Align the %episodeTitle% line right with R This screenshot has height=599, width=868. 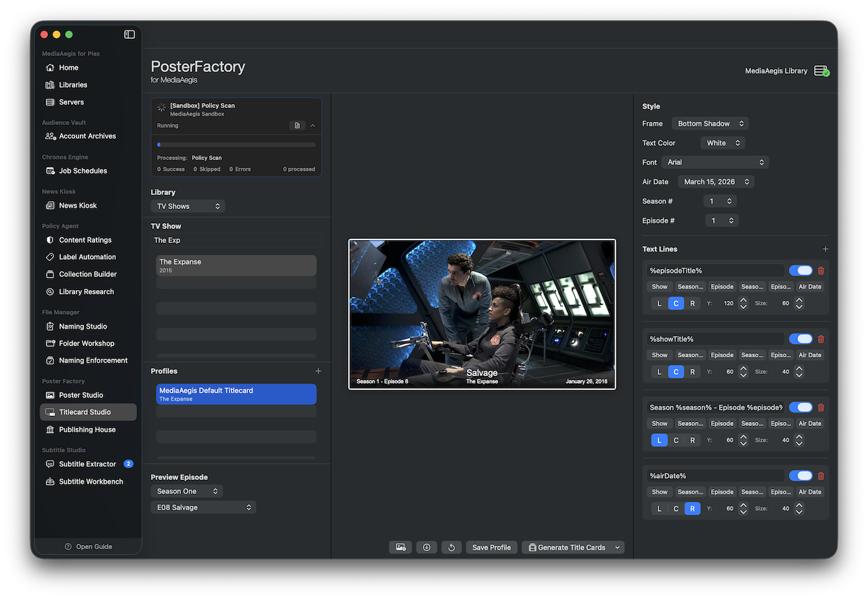click(692, 303)
